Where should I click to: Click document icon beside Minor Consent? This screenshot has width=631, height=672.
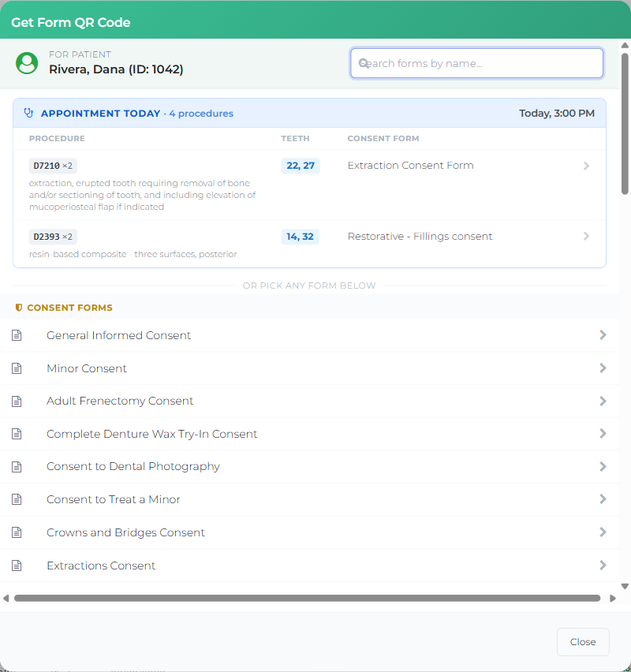[17, 368]
